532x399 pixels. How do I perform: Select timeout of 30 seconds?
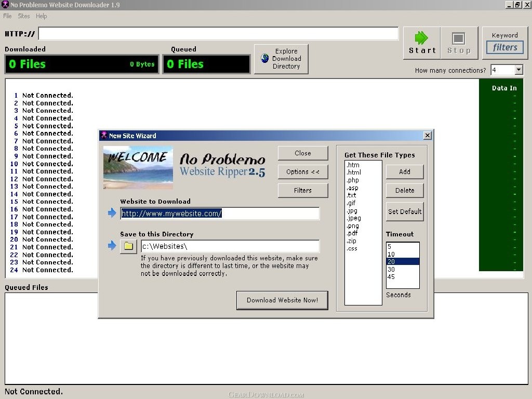403,270
